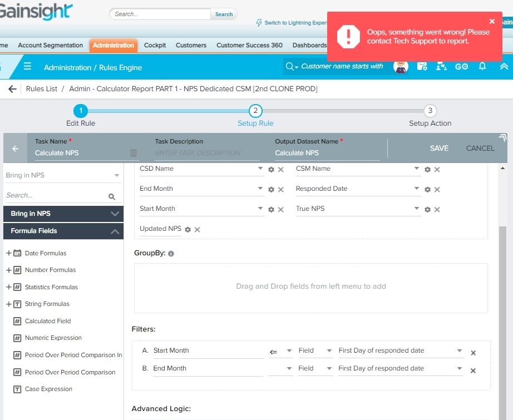
Task: Open the notifications bell icon
Action: click(x=482, y=66)
